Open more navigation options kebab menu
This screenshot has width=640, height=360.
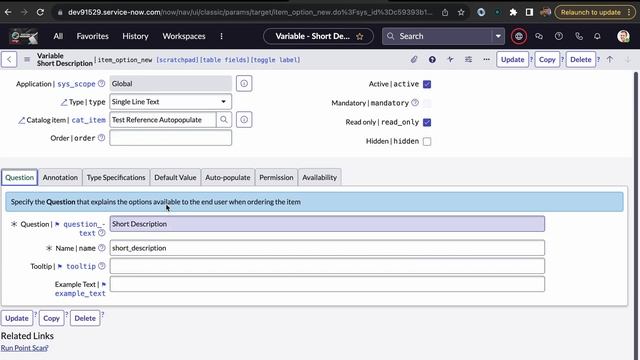[x=222, y=36]
